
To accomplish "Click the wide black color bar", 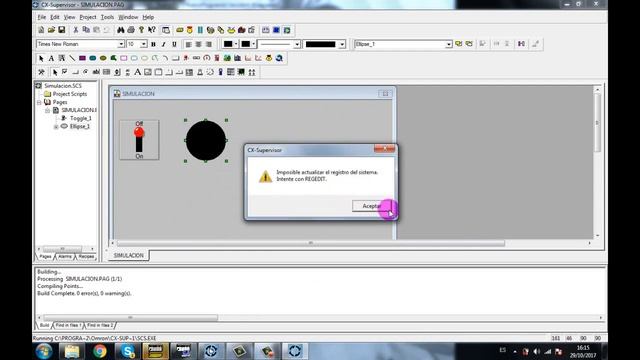I will (x=321, y=44).
